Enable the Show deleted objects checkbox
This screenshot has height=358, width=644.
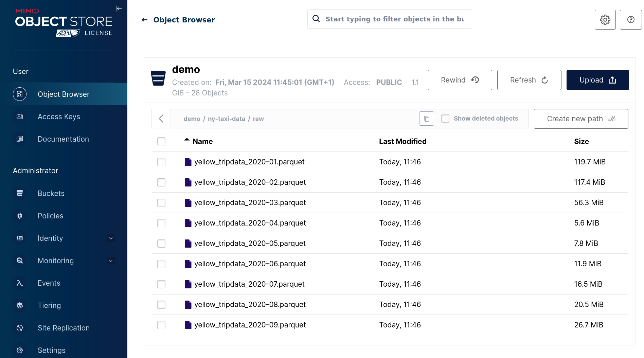[x=445, y=119]
